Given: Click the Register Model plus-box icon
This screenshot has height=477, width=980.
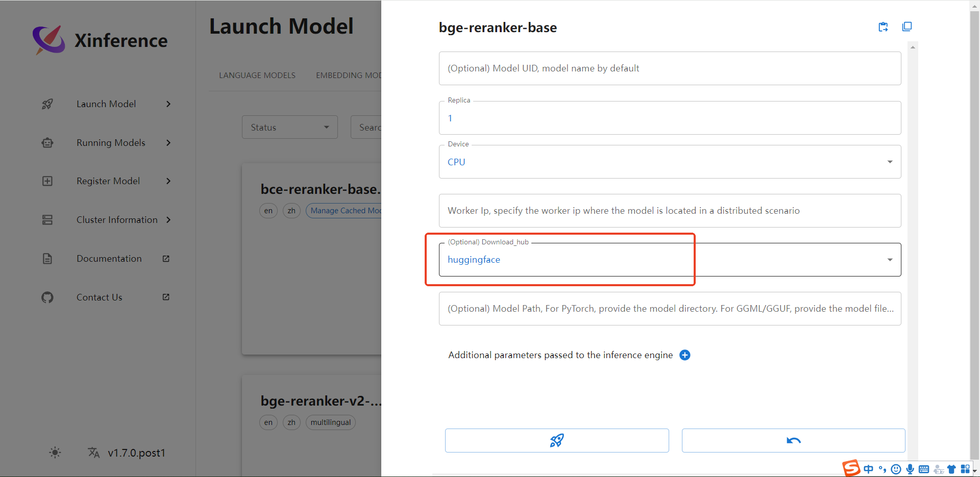Looking at the screenshot, I should 47,181.
